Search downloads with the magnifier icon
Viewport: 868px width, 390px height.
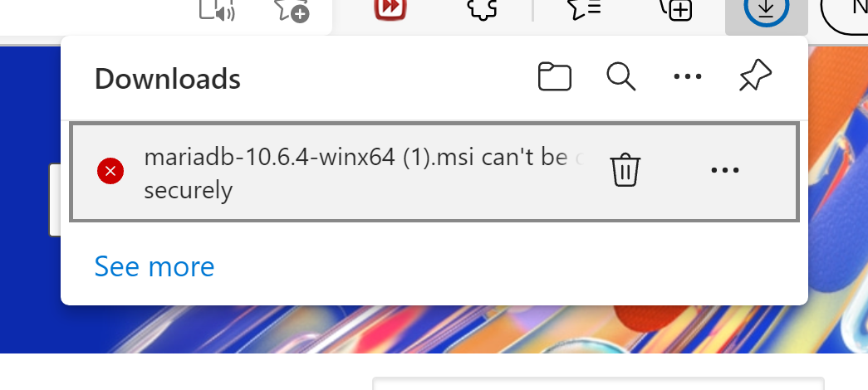click(620, 76)
